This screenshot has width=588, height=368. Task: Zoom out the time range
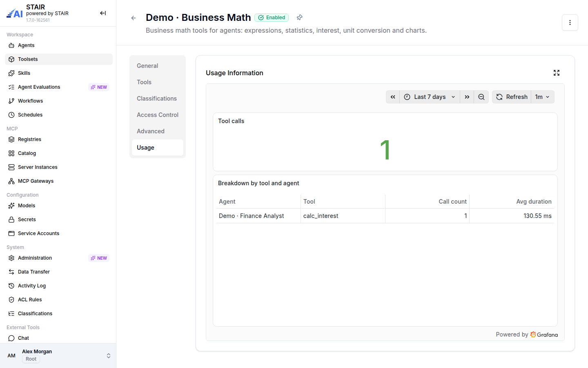(x=481, y=97)
